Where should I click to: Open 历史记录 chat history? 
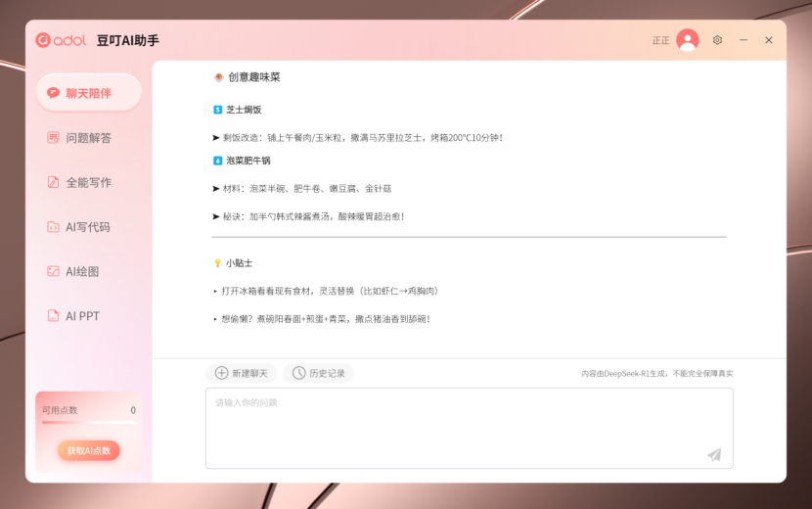coord(319,373)
